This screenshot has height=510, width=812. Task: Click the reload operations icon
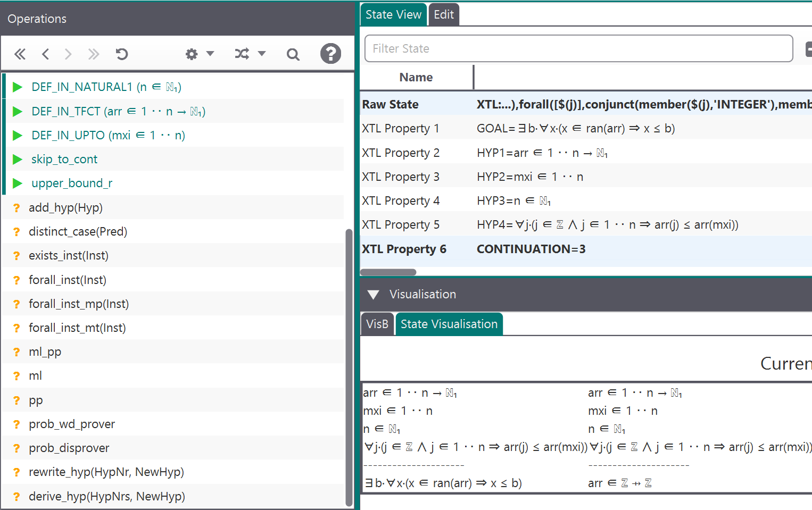point(122,54)
